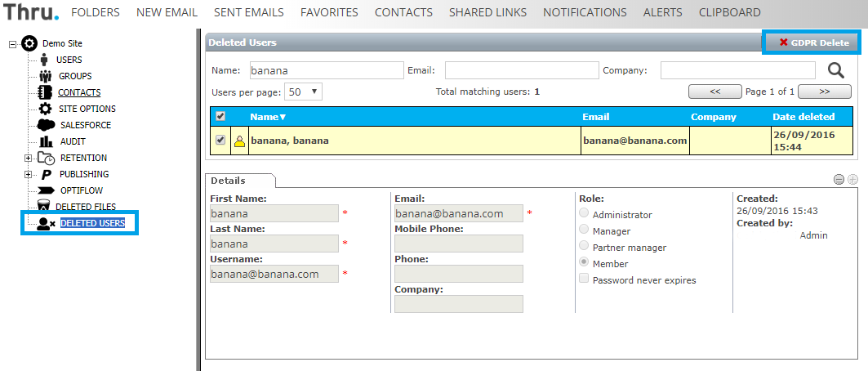Click the Users person icon in sidebar
Screen dimensions: 868x371
[44, 60]
